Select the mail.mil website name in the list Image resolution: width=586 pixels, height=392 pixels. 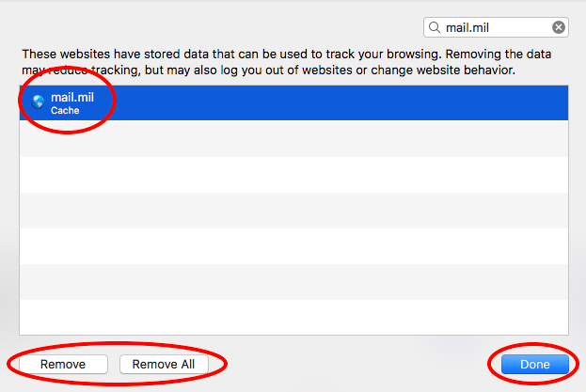[71, 97]
